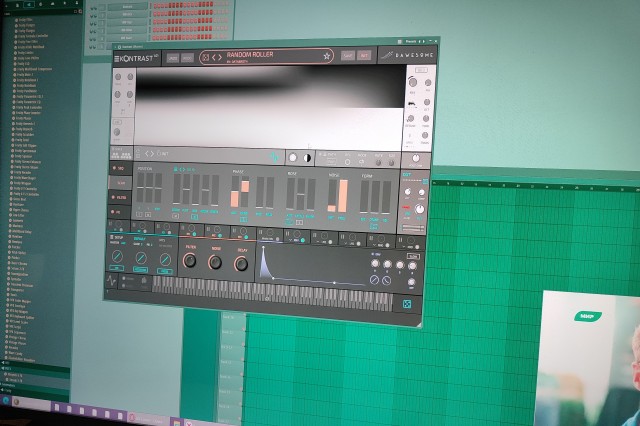
Task: Load the previous image with left chevron
Action: pyautogui.click(x=147, y=154)
